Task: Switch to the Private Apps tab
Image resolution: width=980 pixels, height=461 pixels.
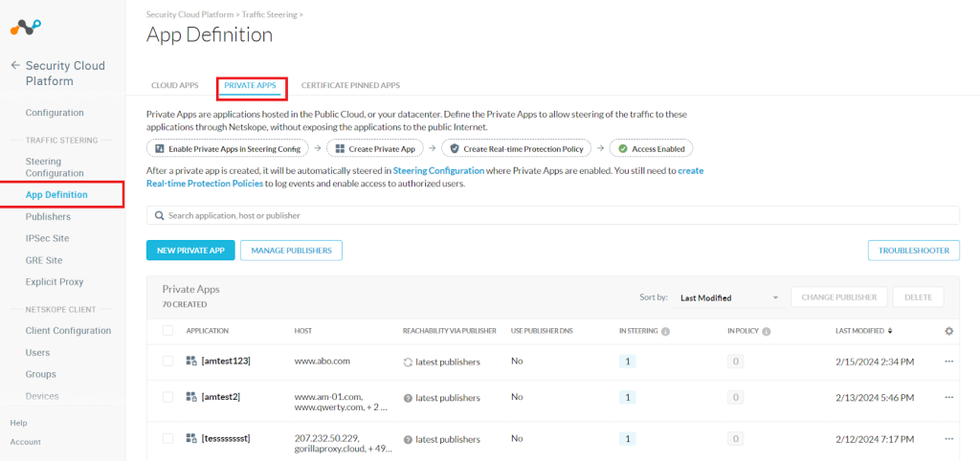Action: click(250, 85)
